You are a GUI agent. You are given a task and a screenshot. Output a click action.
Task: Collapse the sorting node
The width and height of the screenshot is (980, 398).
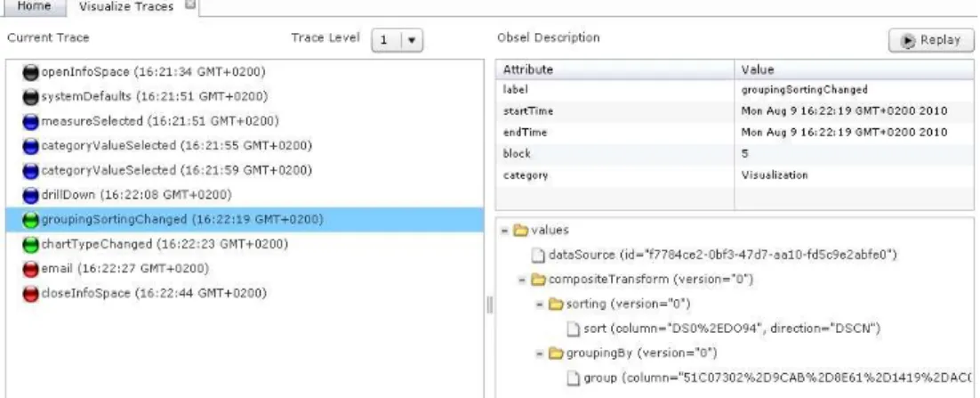click(540, 305)
